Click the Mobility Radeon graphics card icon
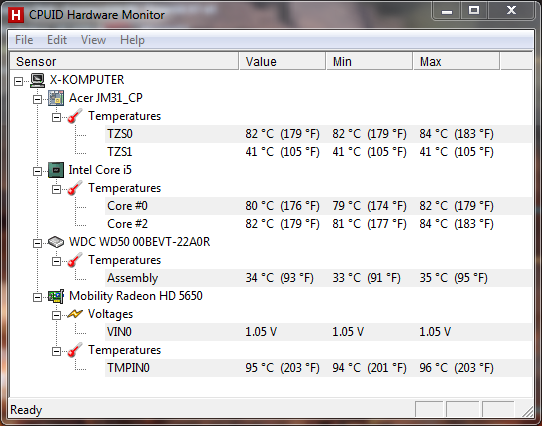 tap(56, 296)
